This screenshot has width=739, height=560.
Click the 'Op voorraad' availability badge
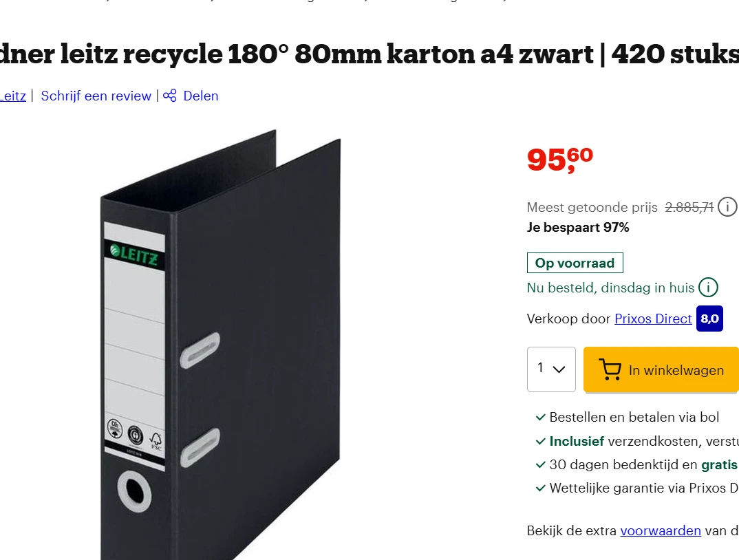pyautogui.click(x=575, y=262)
